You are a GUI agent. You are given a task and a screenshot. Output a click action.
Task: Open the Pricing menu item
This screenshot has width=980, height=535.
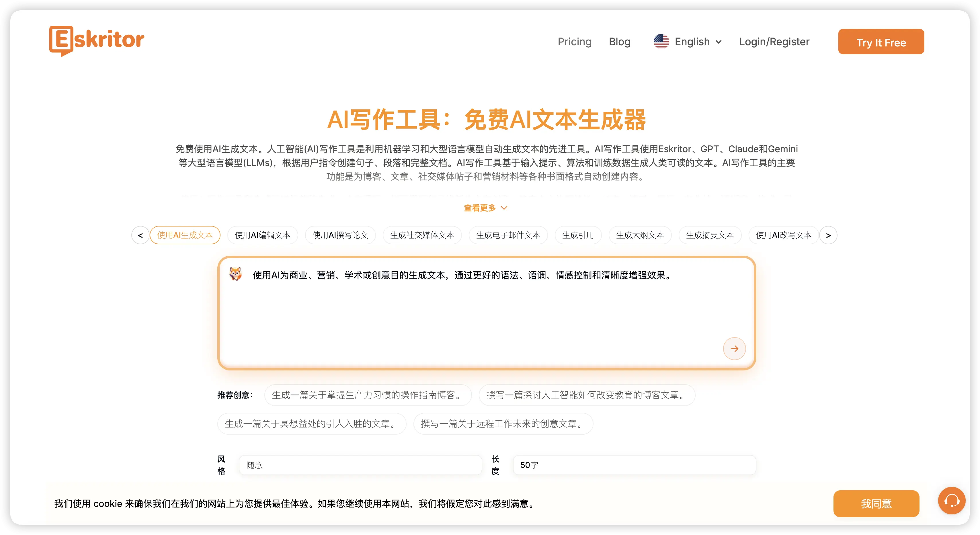[575, 42]
